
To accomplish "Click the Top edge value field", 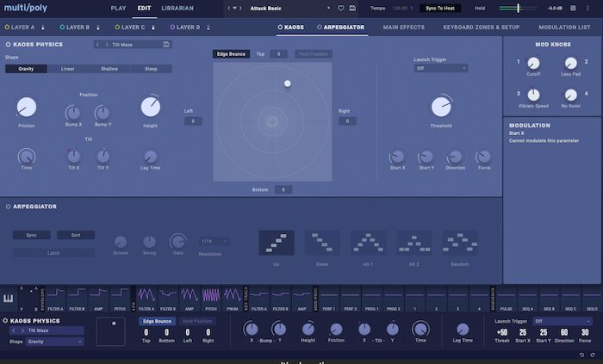I will [278, 54].
